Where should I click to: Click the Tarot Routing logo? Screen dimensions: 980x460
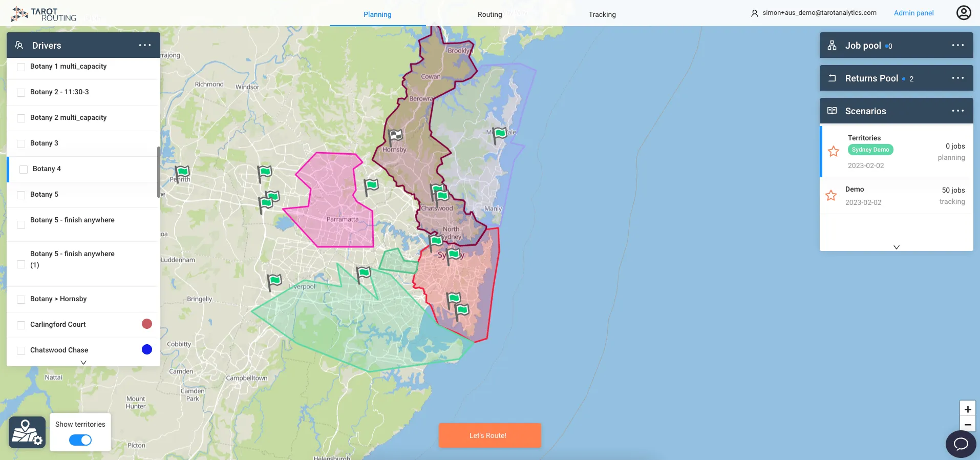coord(44,14)
